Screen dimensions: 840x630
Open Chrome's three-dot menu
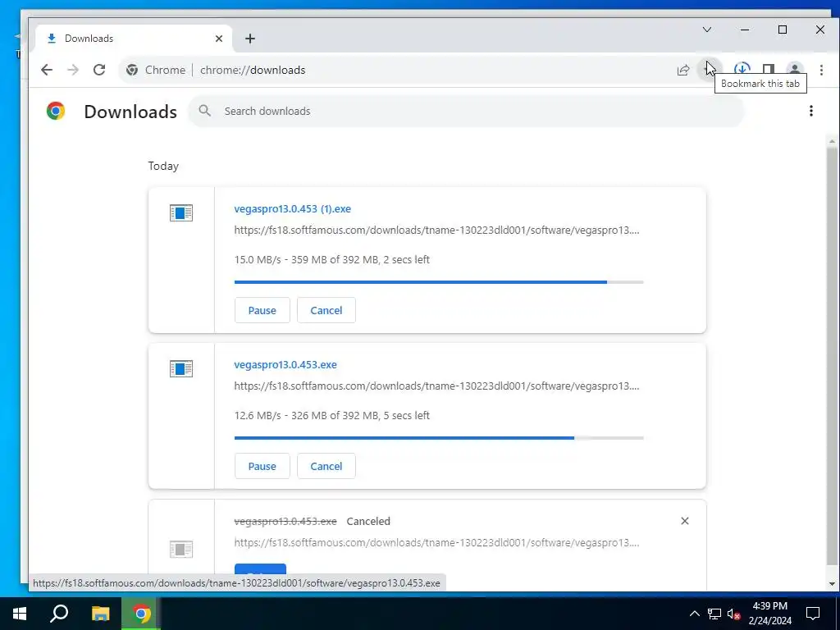(x=821, y=70)
